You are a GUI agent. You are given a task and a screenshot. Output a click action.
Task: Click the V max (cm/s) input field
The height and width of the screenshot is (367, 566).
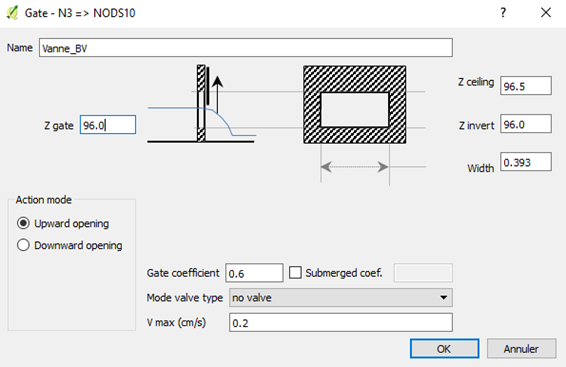[x=341, y=322]
